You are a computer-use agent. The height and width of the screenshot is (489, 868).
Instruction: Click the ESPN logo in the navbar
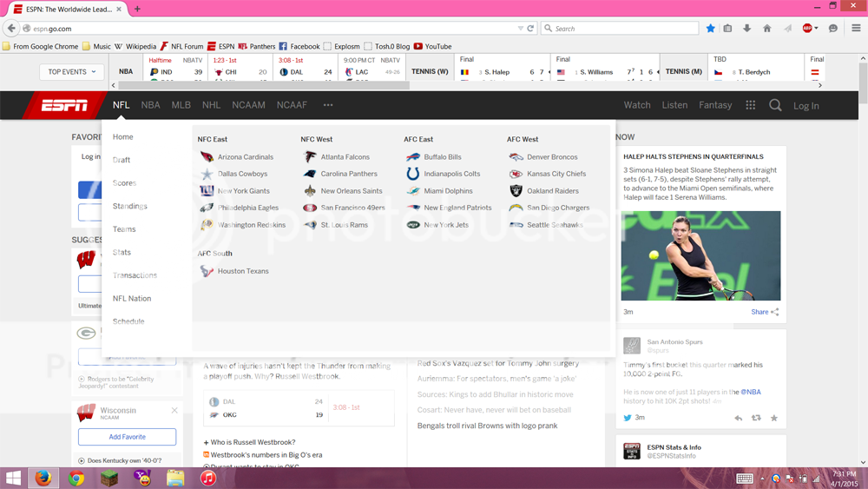(x=64, y=105)
